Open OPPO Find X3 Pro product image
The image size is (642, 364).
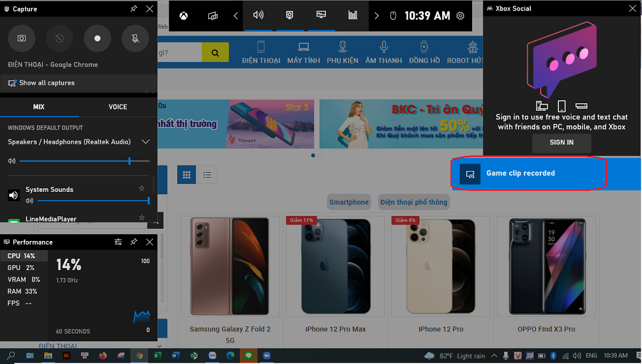[547, 266]
